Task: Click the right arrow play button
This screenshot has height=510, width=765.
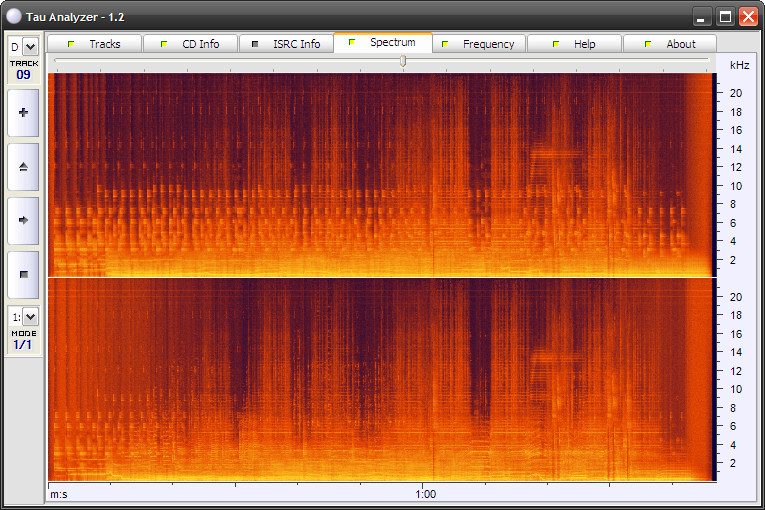Action: 23,220
